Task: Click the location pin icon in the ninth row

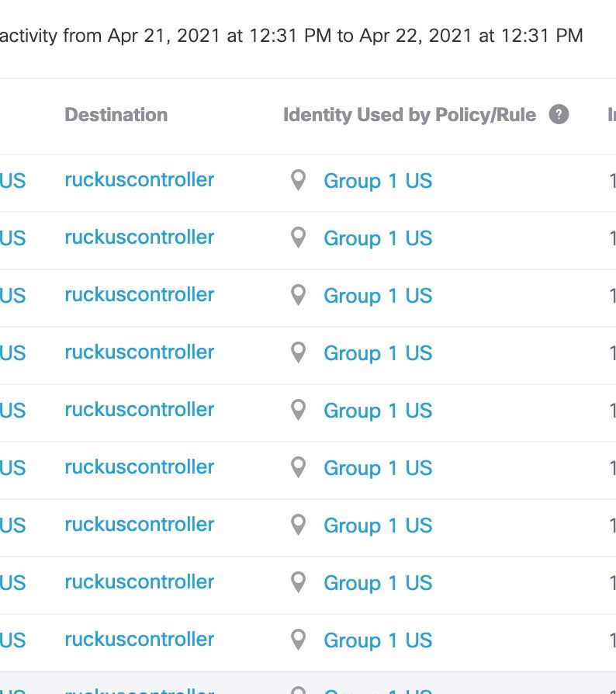Action: pos(298,640)
